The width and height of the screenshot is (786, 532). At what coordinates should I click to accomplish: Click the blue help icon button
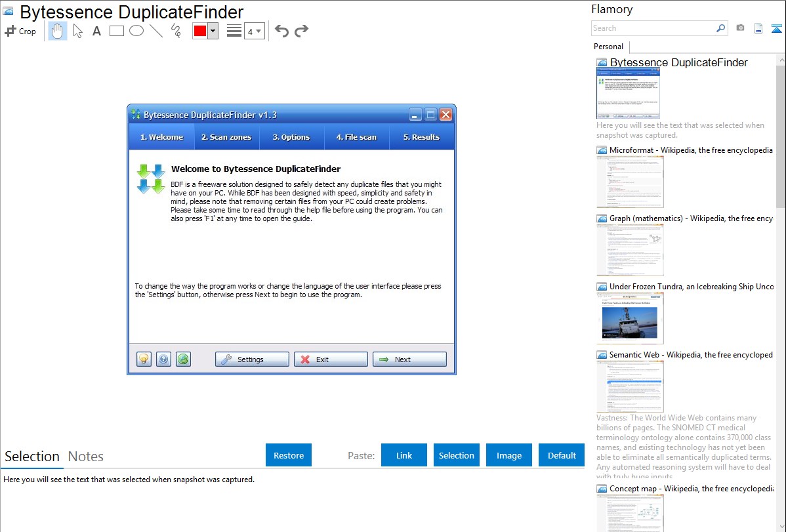163,359
